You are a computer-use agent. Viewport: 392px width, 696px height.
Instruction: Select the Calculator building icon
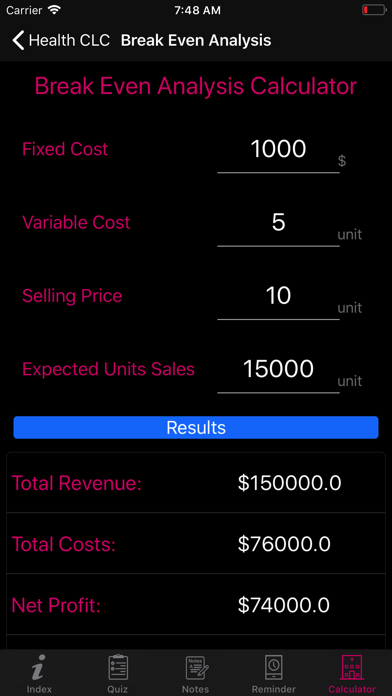tap(352, 668)
